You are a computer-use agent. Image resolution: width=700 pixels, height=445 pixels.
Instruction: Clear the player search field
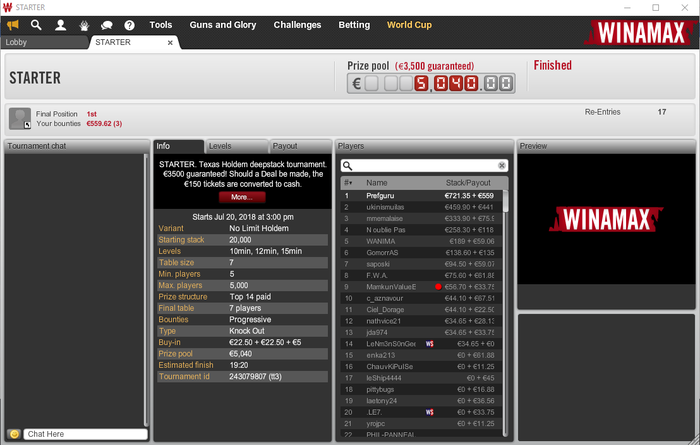point(502,166)
